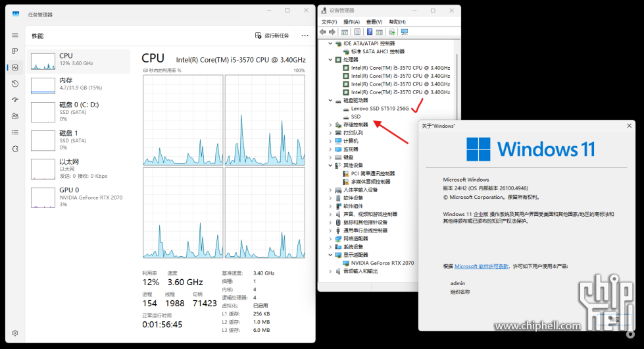Open Users page icon in Task Manager sidebar
The height and width of the screenshot is (349, 644).
tap(15, 116)
